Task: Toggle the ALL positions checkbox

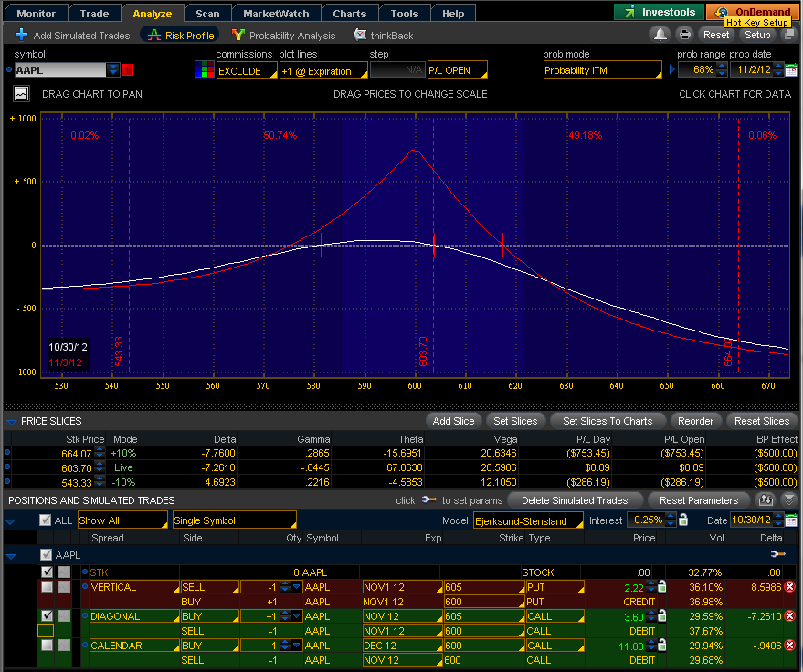Action: 46,520
